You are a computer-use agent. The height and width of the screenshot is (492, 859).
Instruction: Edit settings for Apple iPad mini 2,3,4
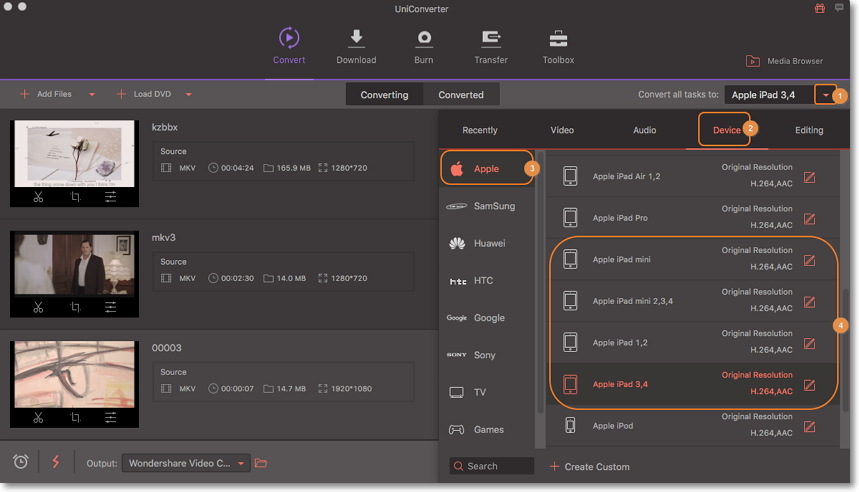pyautogui.click(x=809, y=302)
